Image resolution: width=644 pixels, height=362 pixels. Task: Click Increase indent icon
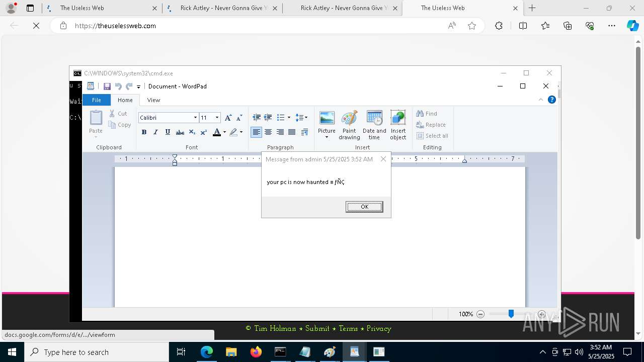268,118
